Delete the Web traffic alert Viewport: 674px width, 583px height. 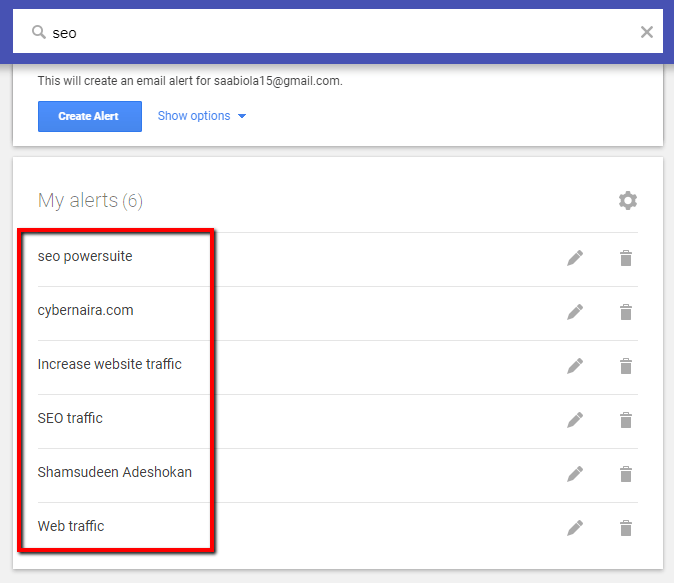tap(626, 528)
